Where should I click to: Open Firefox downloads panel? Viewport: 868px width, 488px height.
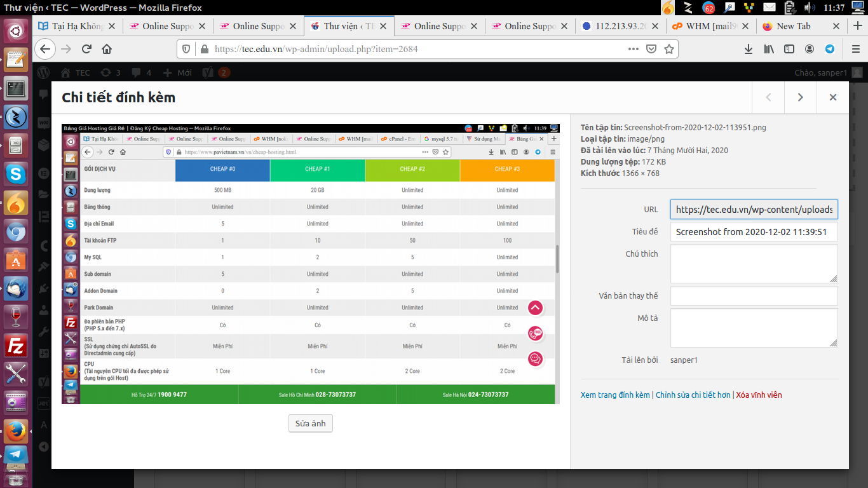(749, 49)
